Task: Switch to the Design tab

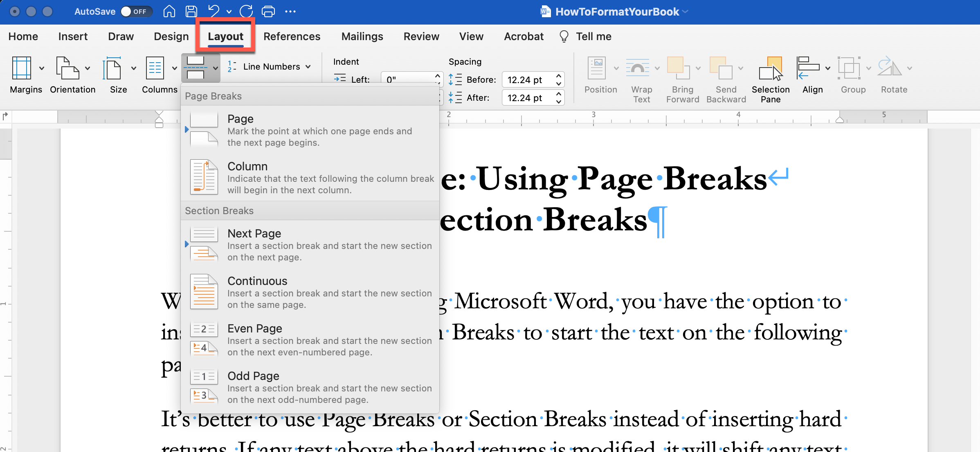Action: click(171, 36)
